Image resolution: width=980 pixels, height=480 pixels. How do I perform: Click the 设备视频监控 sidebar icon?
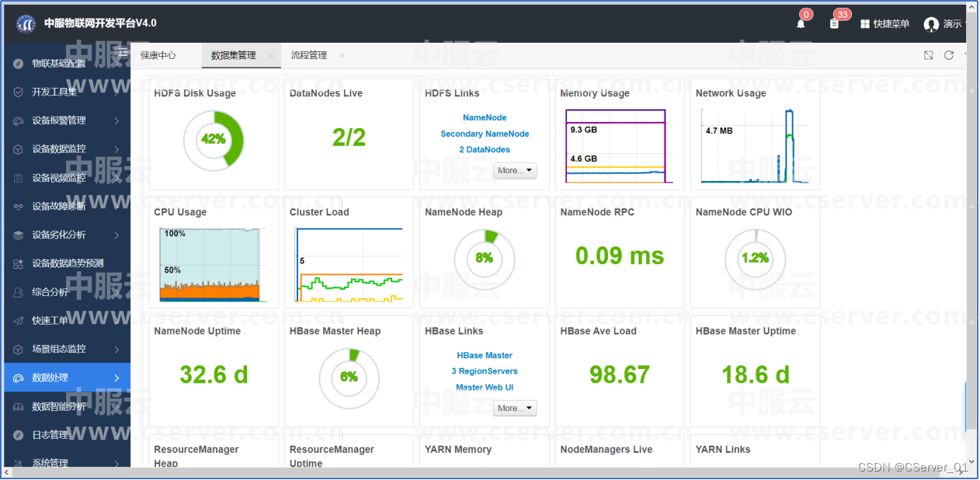click(18, 178)
